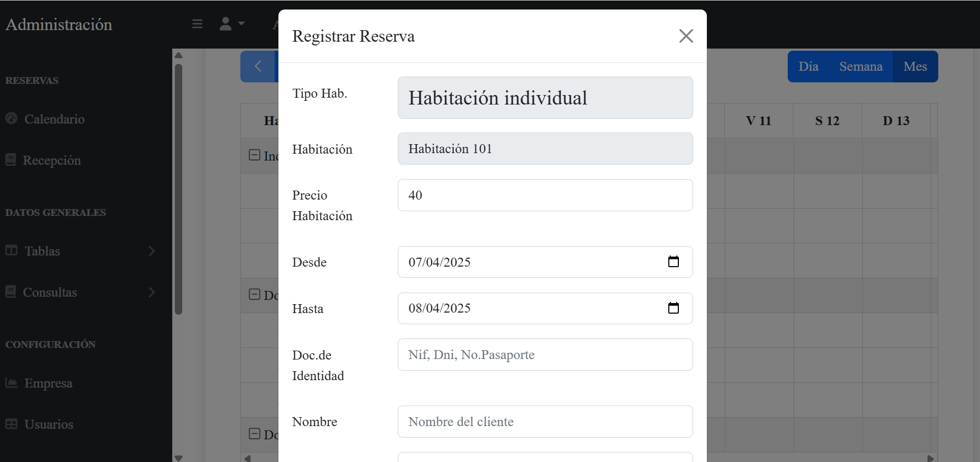Click the hamburger menu icon in top bar
Image resolution: width=980 pixels, height=462 pixels.
[x=197, y=24]
